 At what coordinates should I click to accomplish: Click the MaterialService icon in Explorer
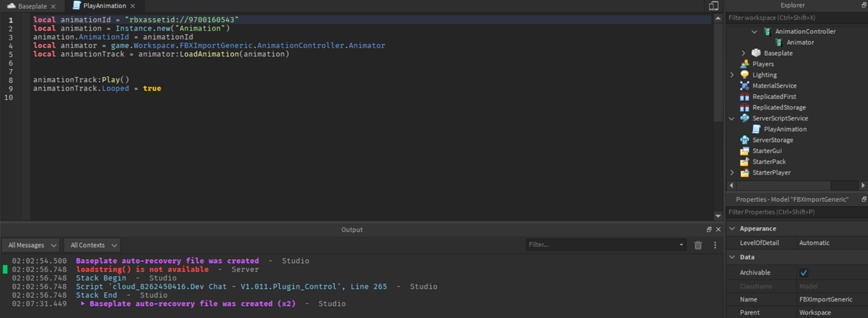(745, 85)
